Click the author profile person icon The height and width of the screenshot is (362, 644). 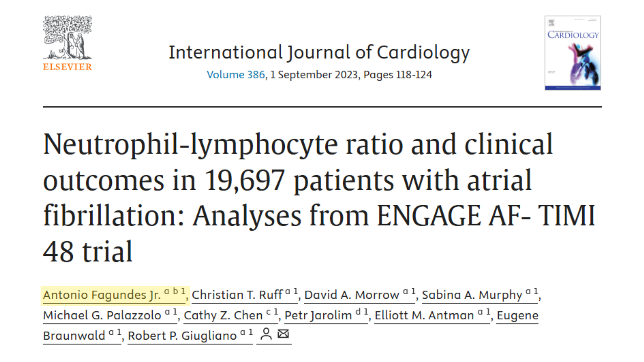point(266,334)
